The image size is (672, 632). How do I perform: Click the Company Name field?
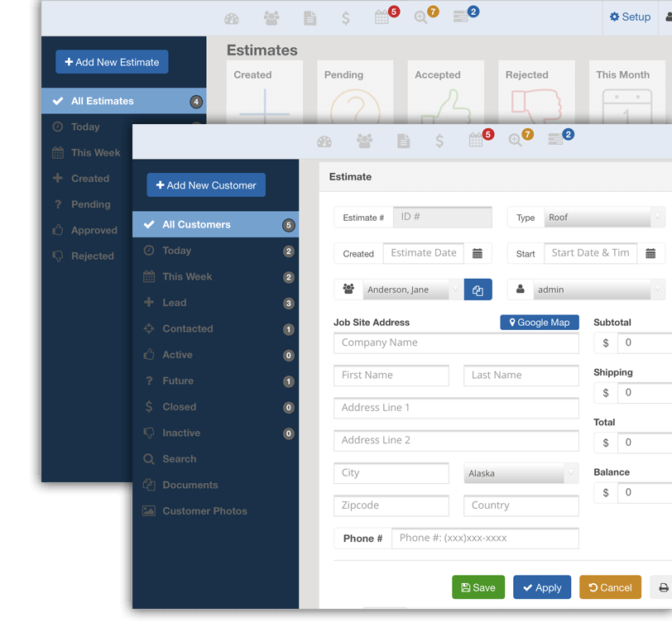[x=457, y=343]
